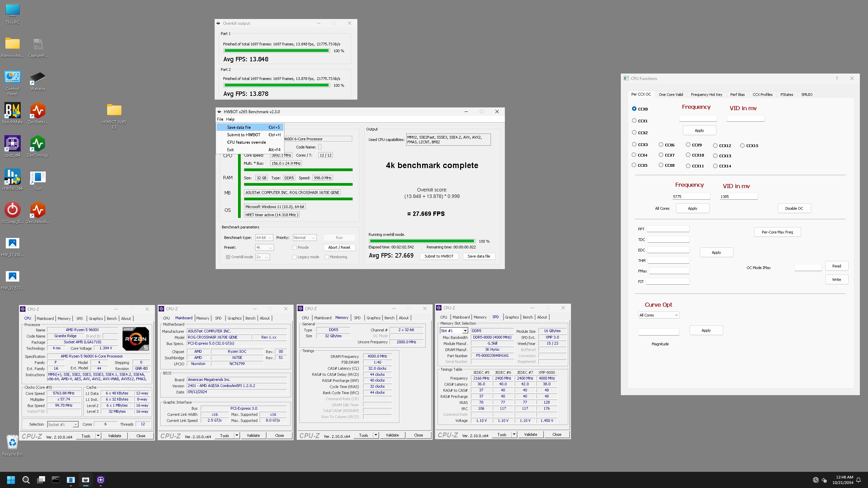
Task: Click the All Cores Apply button
Action: coord(692,208)
